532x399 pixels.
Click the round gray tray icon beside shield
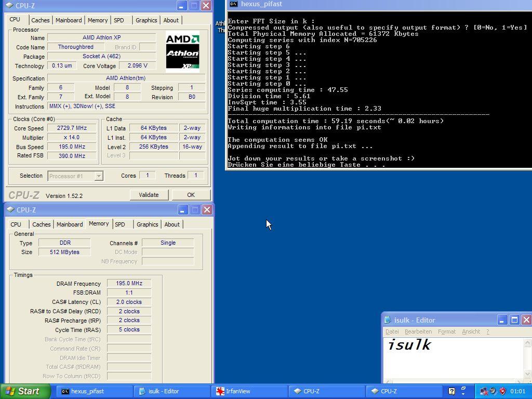pyautogui.click(x=494, y=391)
